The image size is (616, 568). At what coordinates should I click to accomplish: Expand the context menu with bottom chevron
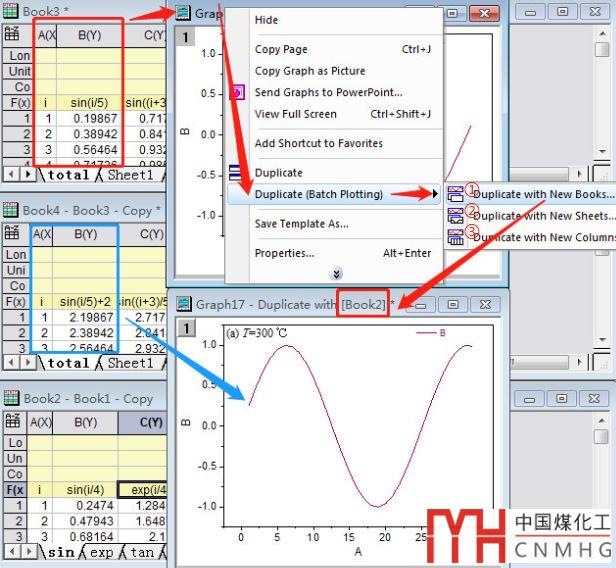(x=336, y=273)
